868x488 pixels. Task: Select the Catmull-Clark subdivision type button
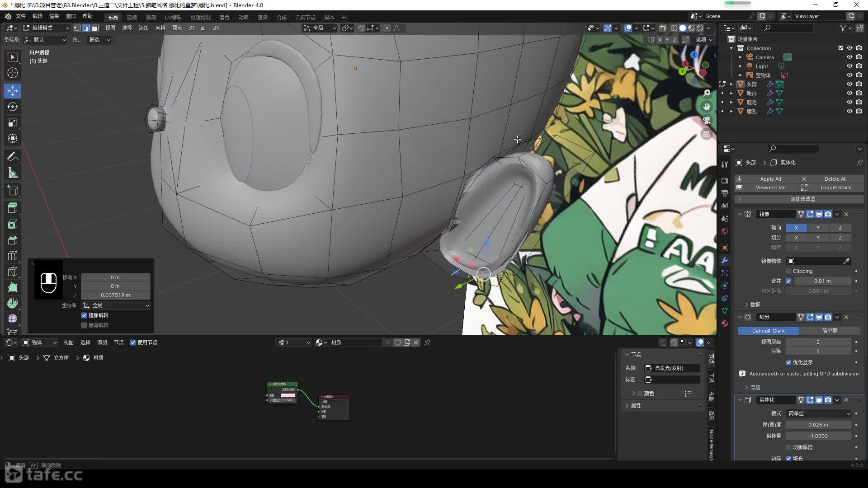point(769,331)
